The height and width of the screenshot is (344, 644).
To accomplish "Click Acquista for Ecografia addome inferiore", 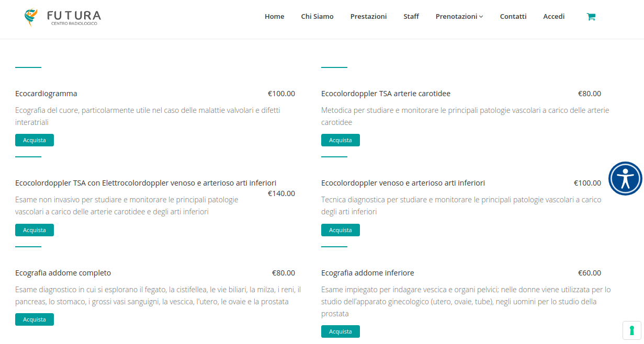I will pyautogui.click(x=341, y=331).
